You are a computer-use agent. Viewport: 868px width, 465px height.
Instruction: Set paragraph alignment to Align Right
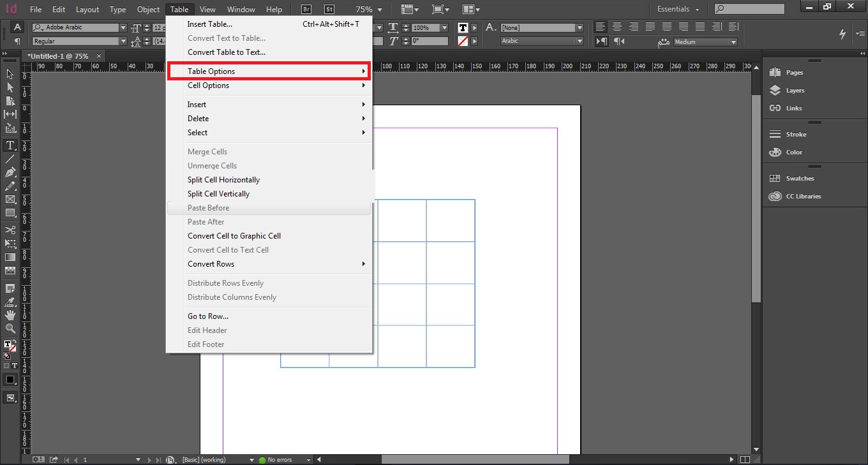(x=633, y=27)
